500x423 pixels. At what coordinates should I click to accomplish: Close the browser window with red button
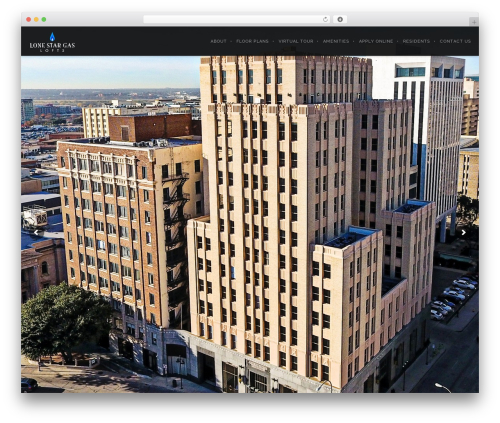click(x=29, y=19)
